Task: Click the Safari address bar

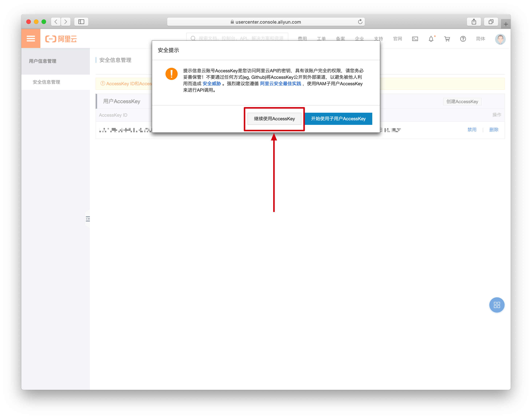Action: point(266,22)
